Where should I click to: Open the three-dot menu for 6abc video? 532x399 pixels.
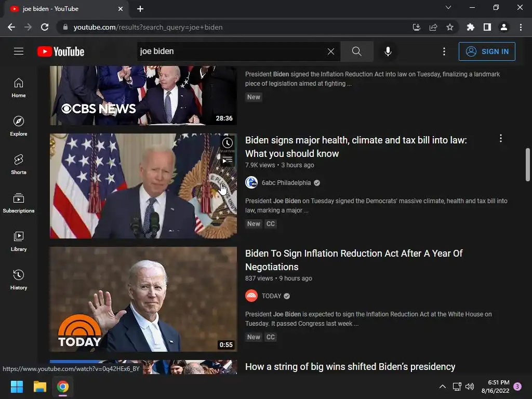tap(501, 138)
